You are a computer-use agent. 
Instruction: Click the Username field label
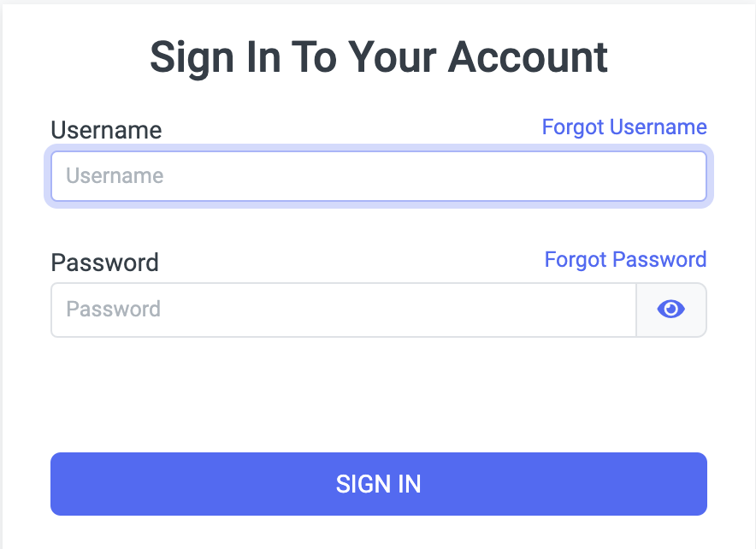106,130
